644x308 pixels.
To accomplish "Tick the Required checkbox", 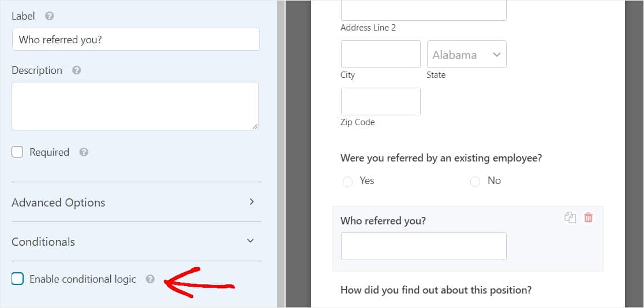I will [17, 152].
